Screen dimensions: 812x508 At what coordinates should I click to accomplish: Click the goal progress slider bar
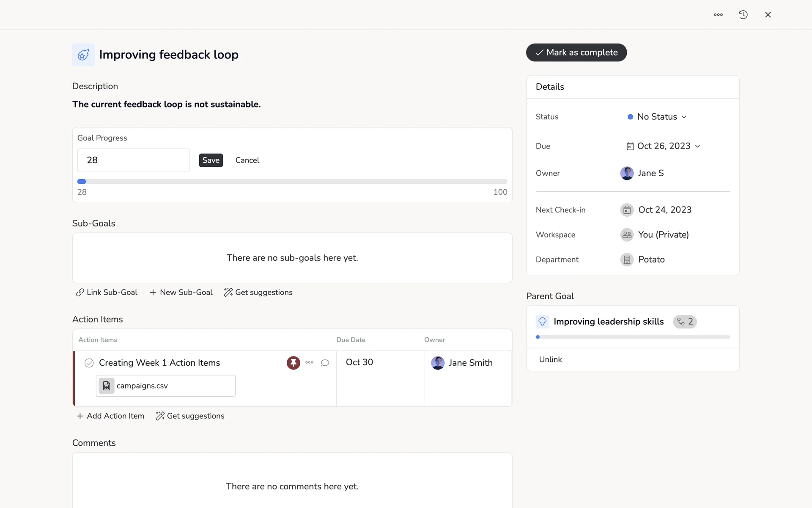(x=292, y=182)
